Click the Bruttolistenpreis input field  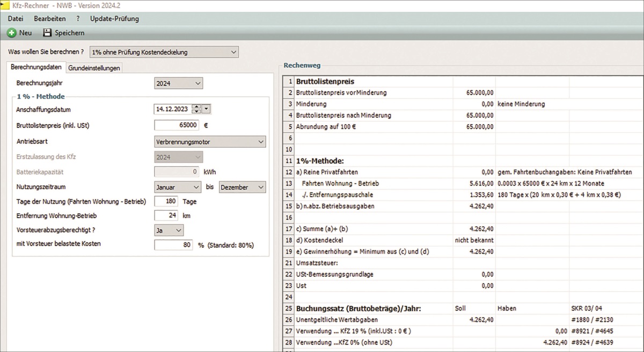pos(177,125)
